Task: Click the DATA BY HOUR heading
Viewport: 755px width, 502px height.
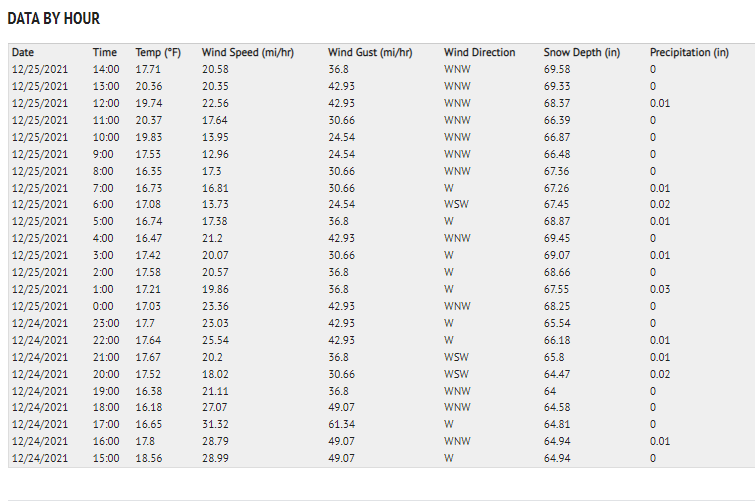Action: tap(53, 18)
